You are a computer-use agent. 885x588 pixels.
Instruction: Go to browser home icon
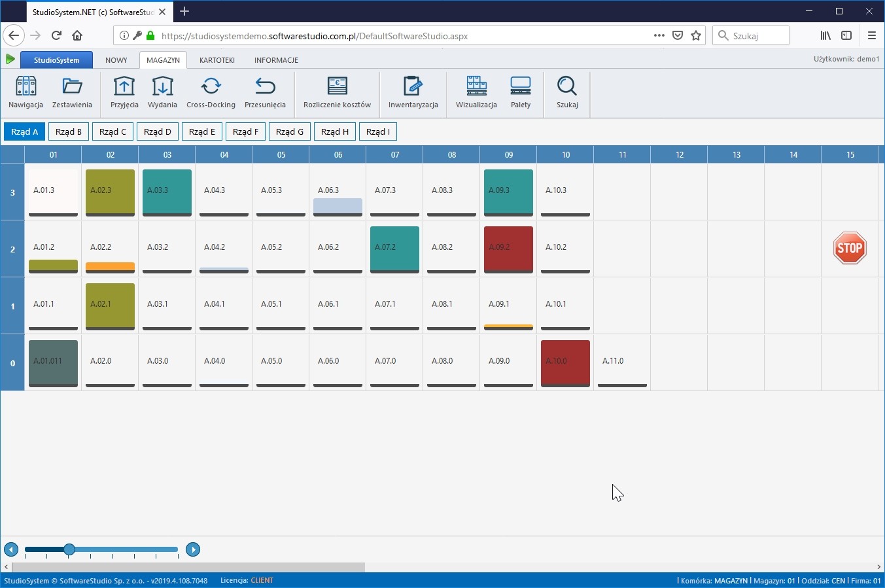77,35
